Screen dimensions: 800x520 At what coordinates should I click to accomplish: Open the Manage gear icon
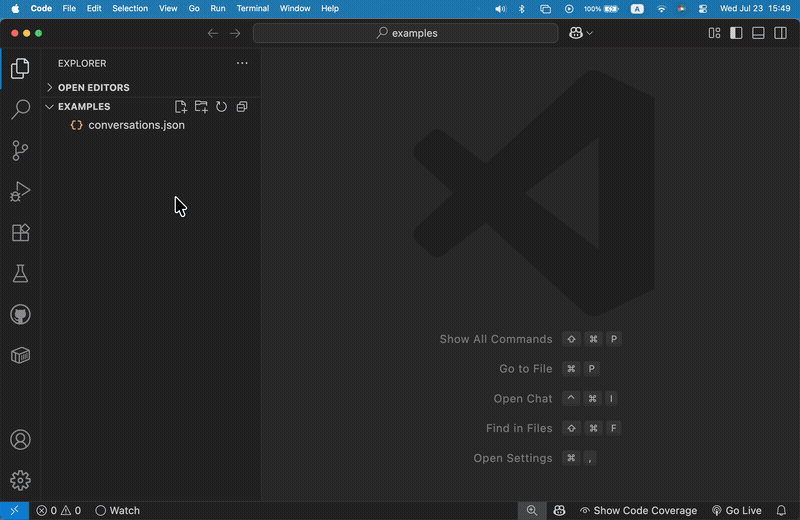point(20,481)
